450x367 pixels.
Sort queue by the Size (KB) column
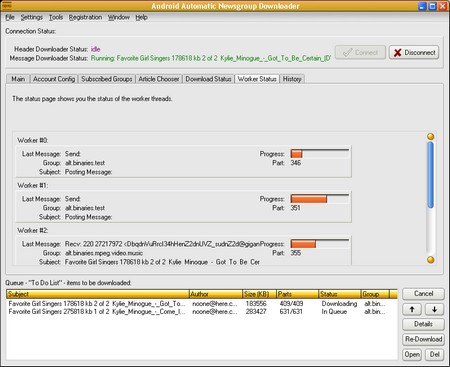point(259,294)
